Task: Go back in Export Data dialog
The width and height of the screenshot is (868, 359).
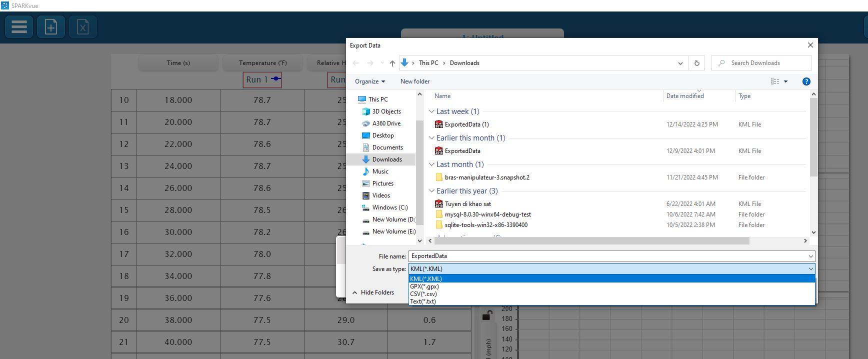Action: (x=356, y=63)
